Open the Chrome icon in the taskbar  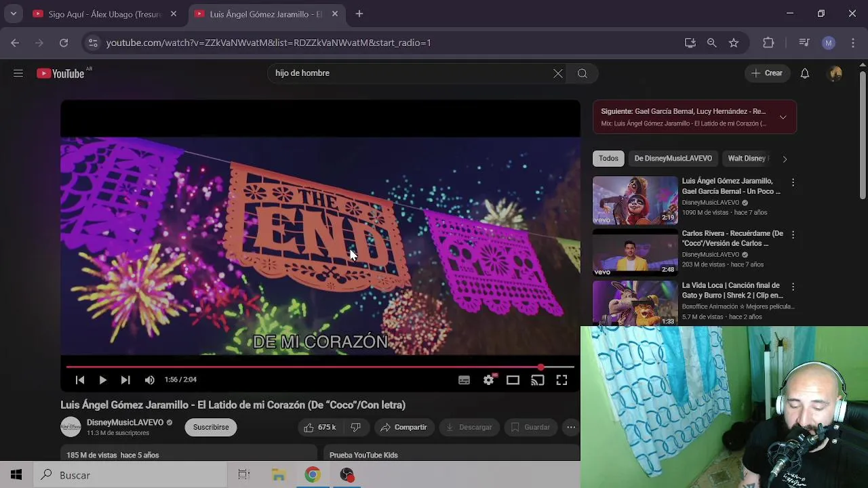pyautogui.click(x=313, y=475)
